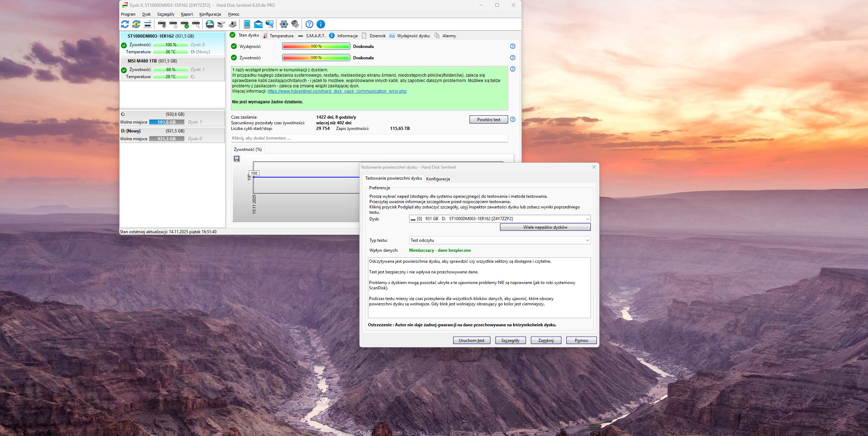The height and width of the screenshot is (436, 868).
Task: Click the refresh-with-warning toolbar icon
Action: pos(136,24)
